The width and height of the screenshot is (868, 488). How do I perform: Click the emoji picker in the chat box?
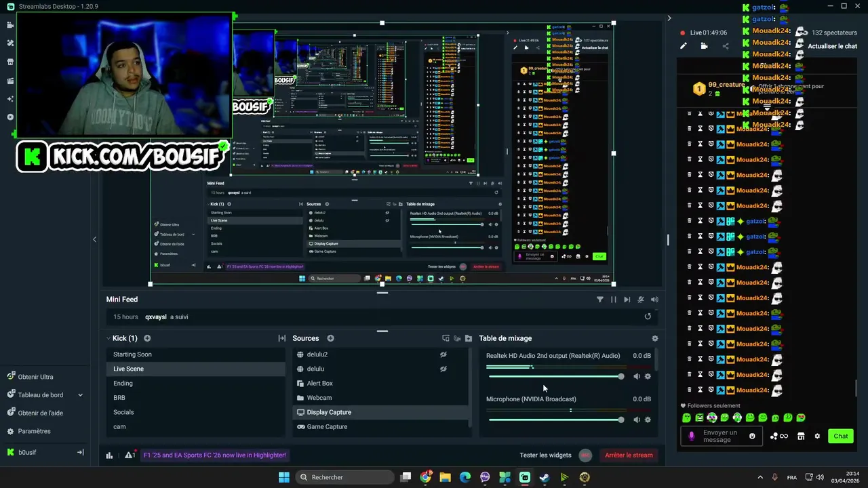click(752, 436)
